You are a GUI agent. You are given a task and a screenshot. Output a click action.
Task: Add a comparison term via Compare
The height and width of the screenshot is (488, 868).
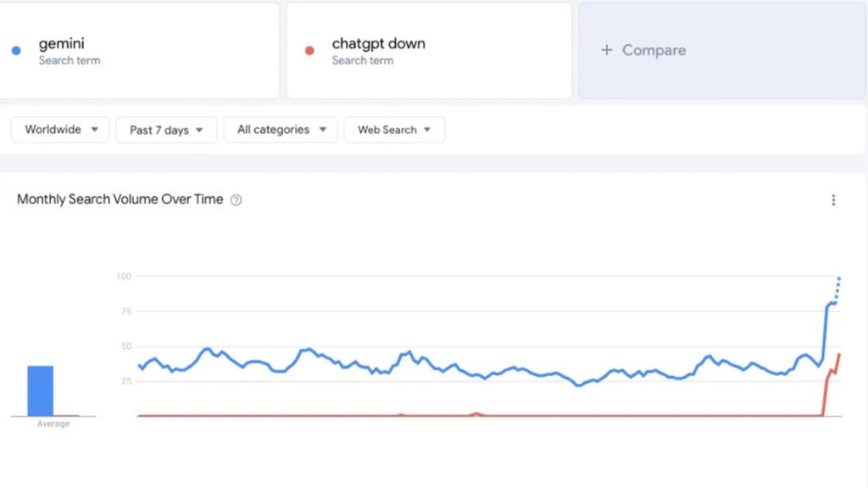(654, 50)
